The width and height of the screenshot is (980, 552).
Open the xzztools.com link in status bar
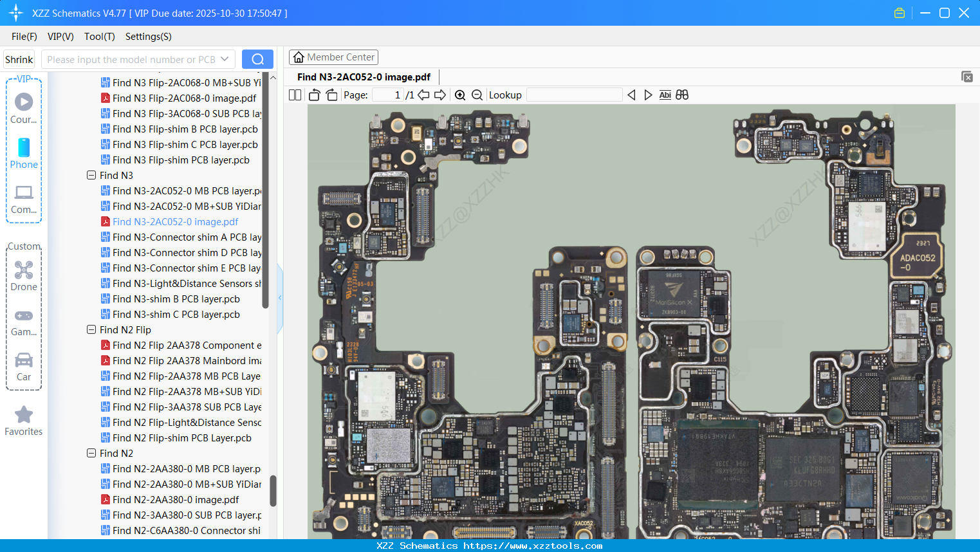[x=533, y=546]
